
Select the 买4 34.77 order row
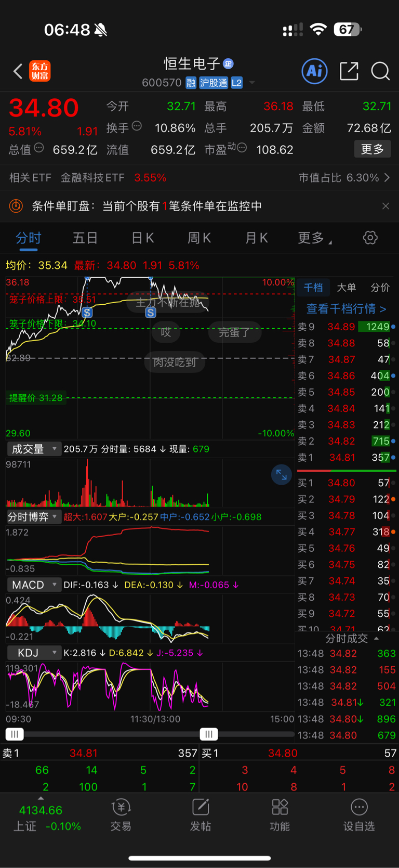(347, 532)
